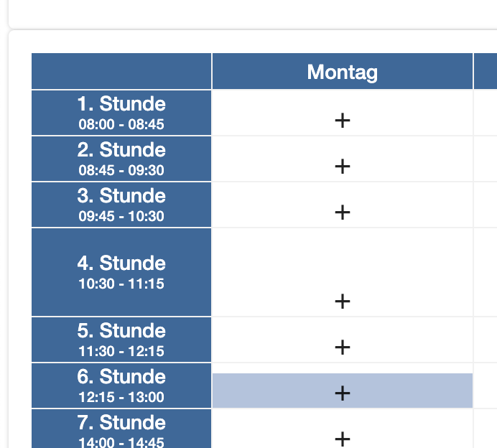Click the column header right of Montag
The image size is (497, 448).
(486, 71)
